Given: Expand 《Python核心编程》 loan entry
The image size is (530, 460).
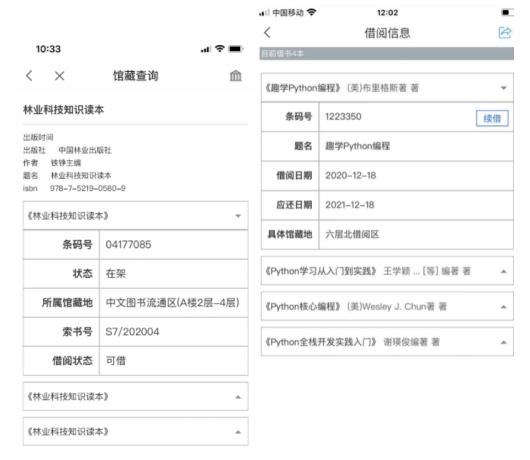Looking at the screenshot, I should click(387, 307).
